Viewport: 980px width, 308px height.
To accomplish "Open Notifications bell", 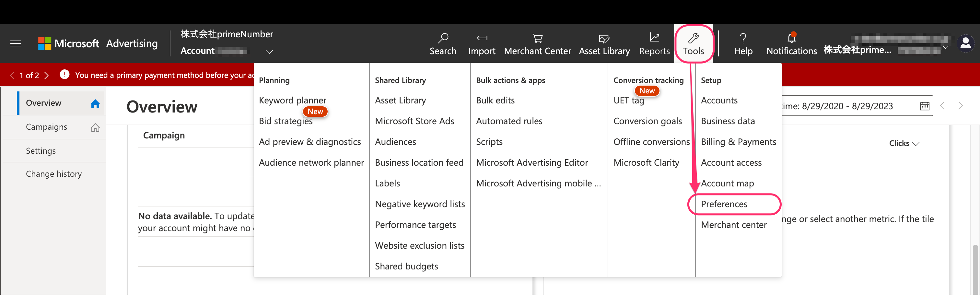I will coord(791,44).
